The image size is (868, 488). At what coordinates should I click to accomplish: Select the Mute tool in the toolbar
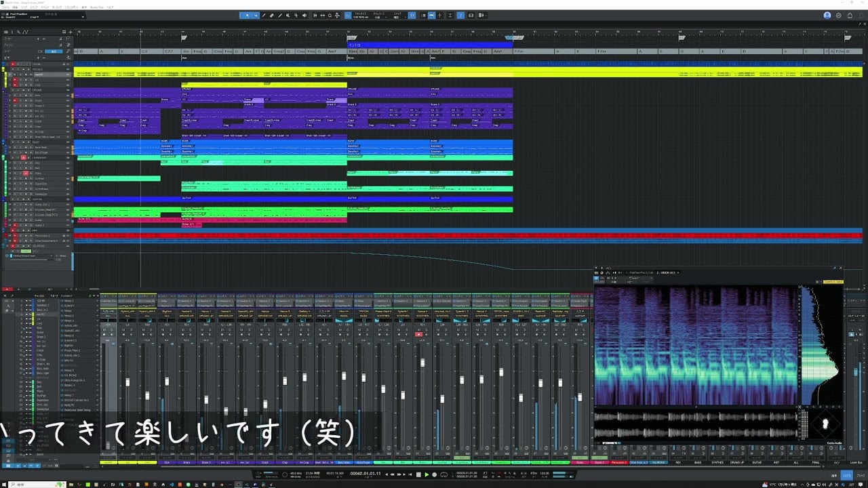pos(288,16)
